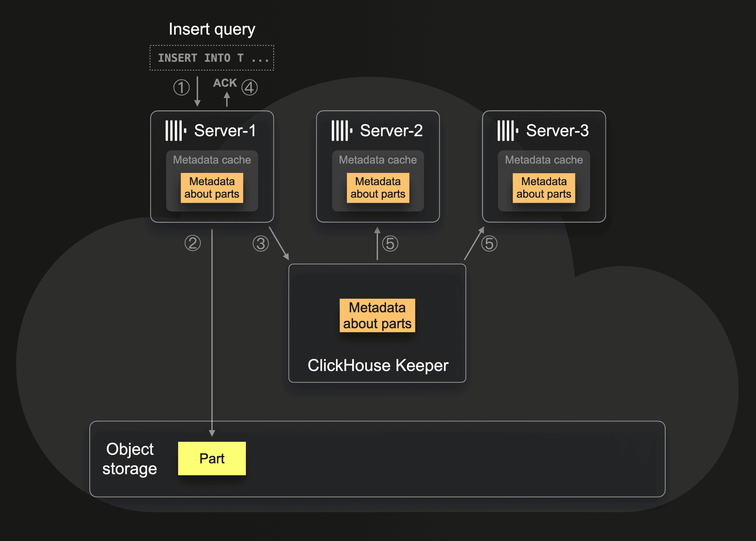Screen dimensions: 756x541
Task: Select the Server-2 title text
Action: (391, 130)
